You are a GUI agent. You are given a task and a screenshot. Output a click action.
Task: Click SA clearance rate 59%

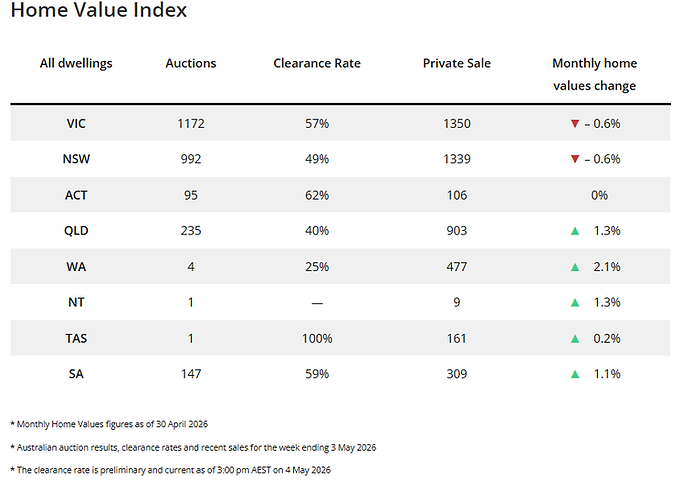[317, 374]
